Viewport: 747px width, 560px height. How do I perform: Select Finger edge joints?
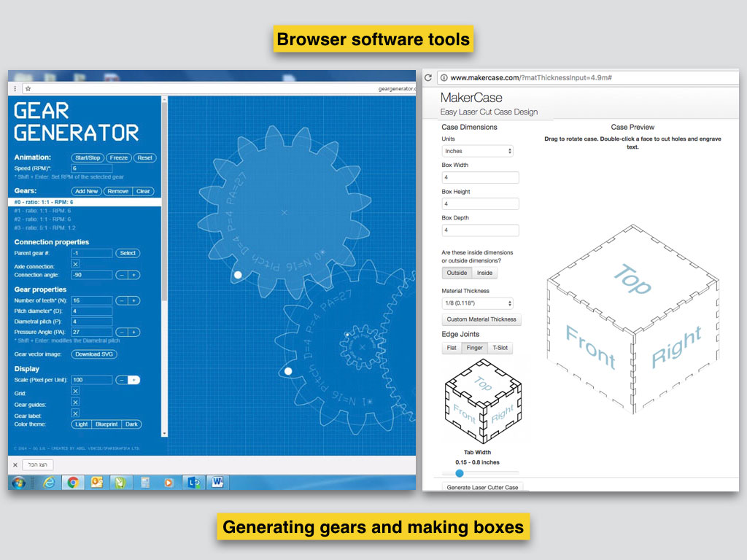[474, 348]
